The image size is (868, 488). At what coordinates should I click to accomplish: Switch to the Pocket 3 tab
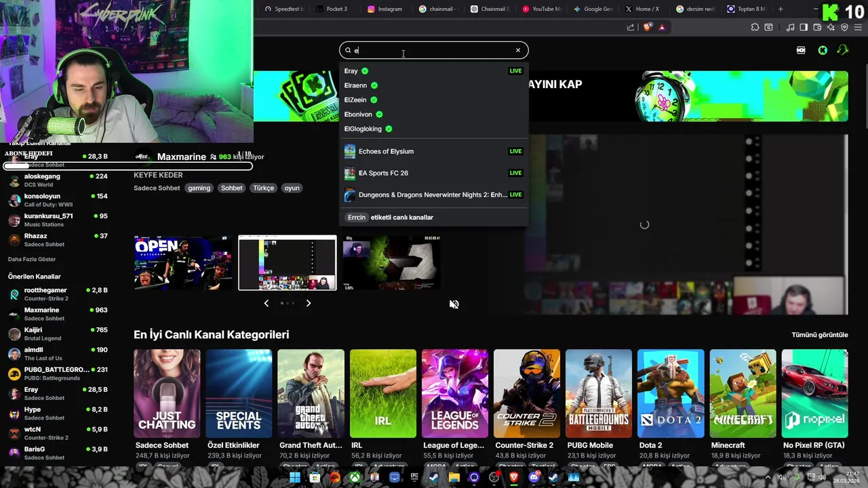(x=336, y=9)
